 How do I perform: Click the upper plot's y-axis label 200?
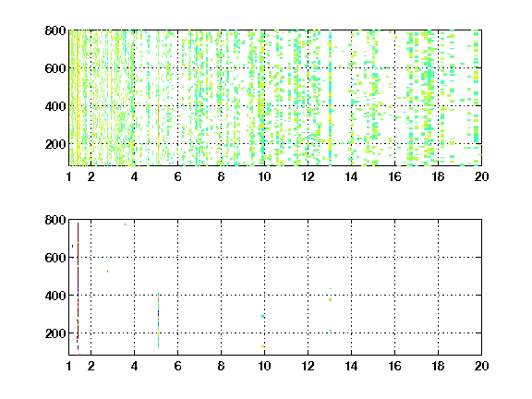[x=55, y=144]
